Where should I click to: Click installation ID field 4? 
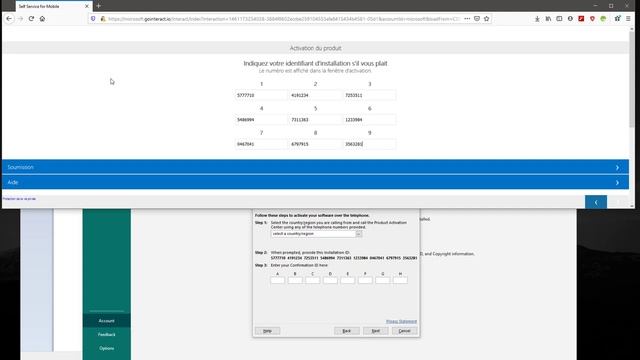[x=261, y=120]
